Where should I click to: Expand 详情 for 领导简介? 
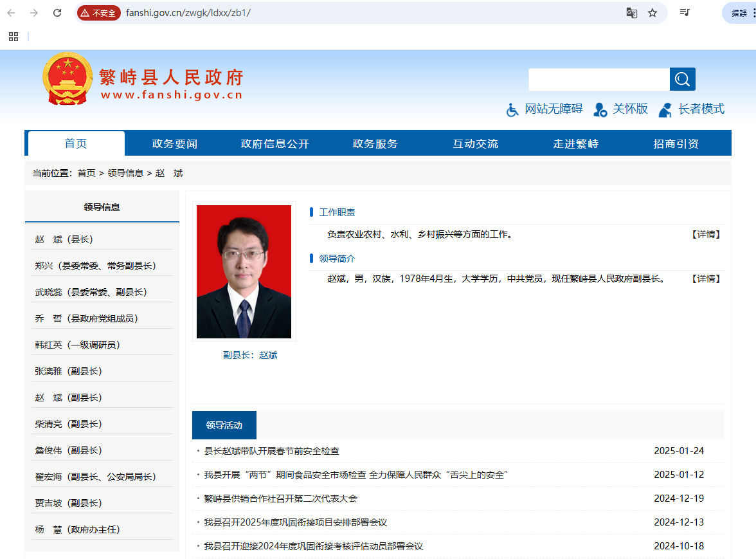705,279
